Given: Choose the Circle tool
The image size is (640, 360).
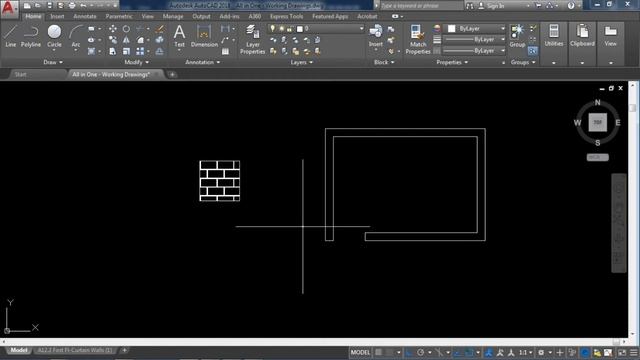Looking at the screenshot, I should tap(54, 36).
